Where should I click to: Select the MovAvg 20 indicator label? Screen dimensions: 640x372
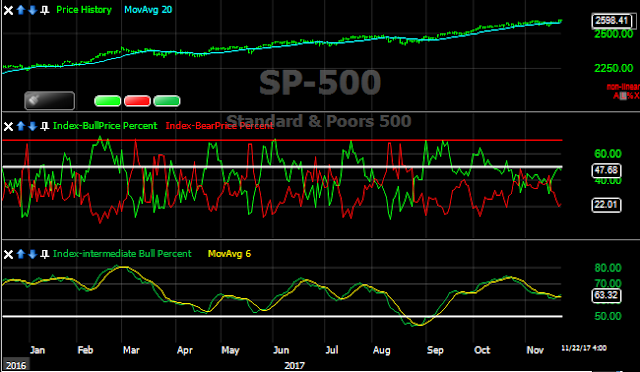(148, 10)
